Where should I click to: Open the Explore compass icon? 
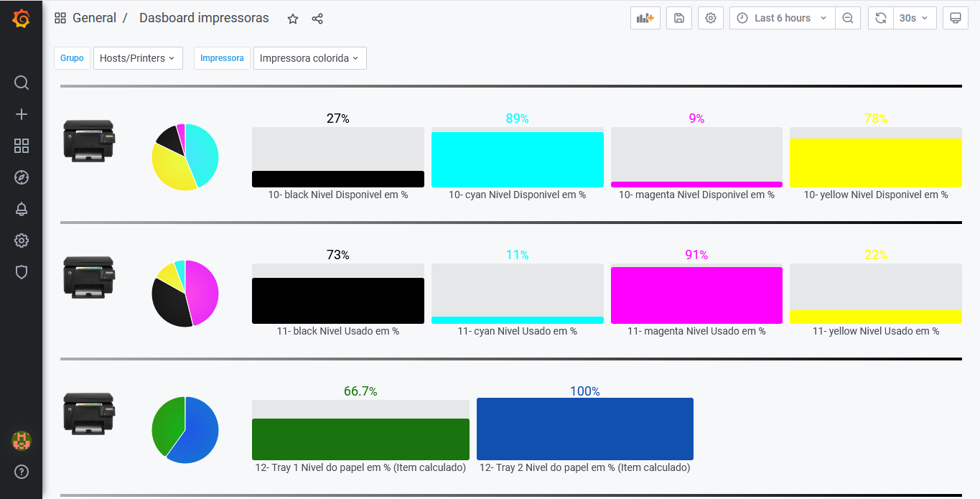22,177
